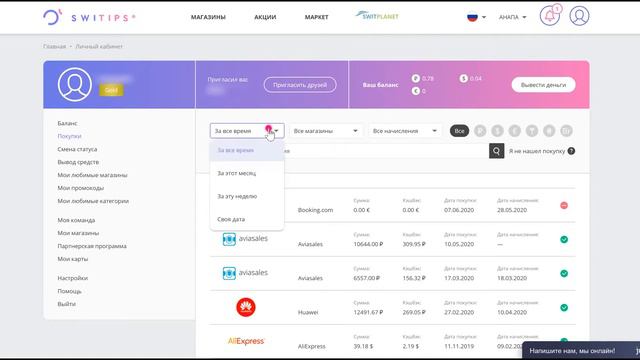
Task: Open the notifications bell icon
Action: click(550, 16)
